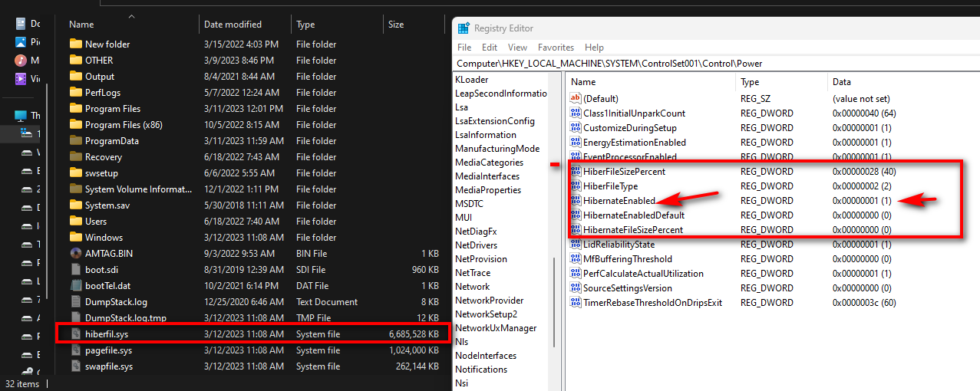
Task: Select the EnergyEstimationEnabled value name
Action: point(635,142)
